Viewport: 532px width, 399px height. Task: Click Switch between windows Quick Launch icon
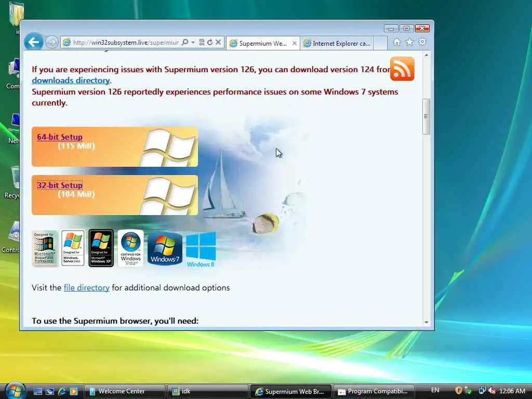click(50, 392)
